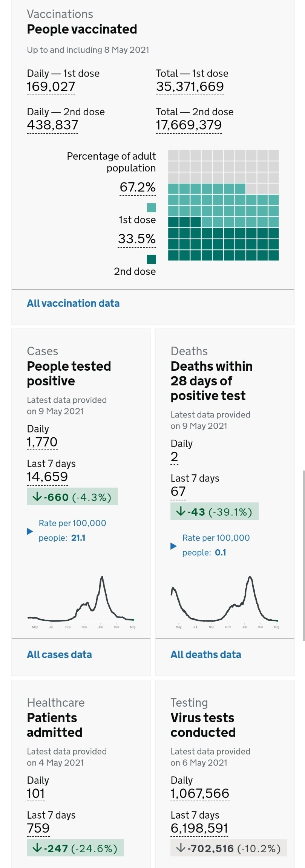Open All deaths data link
The width and height of the screenshot is (305, 868).
tap(205, 654)
